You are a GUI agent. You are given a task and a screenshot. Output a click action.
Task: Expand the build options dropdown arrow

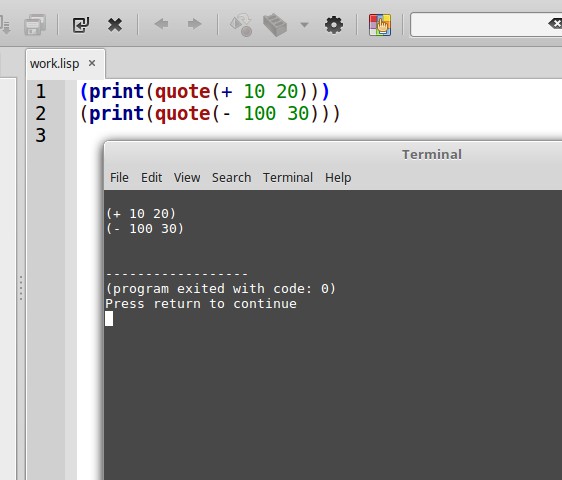point(304,25)
